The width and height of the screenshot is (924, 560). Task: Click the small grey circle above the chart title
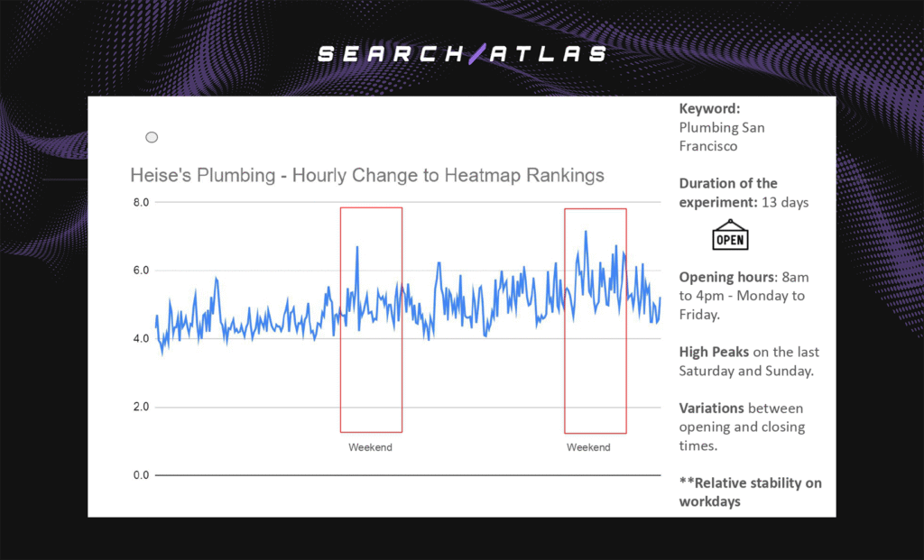152,137
